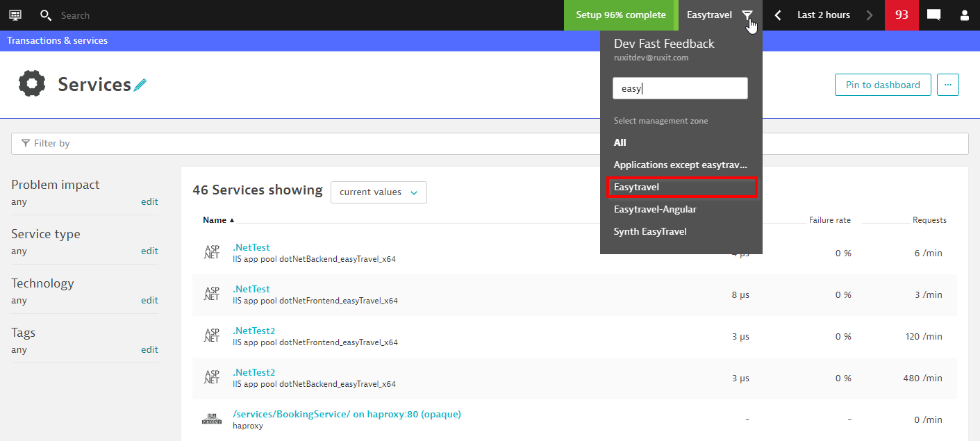Sort by the Name column header
This screenshot has width=980, height=441.
pyautogui.click(x=218, y=220)
